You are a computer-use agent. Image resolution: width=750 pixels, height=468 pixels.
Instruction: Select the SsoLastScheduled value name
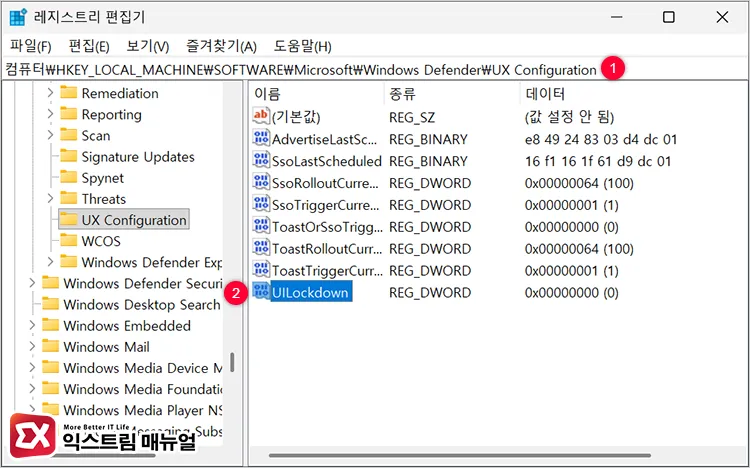[327, 161]
